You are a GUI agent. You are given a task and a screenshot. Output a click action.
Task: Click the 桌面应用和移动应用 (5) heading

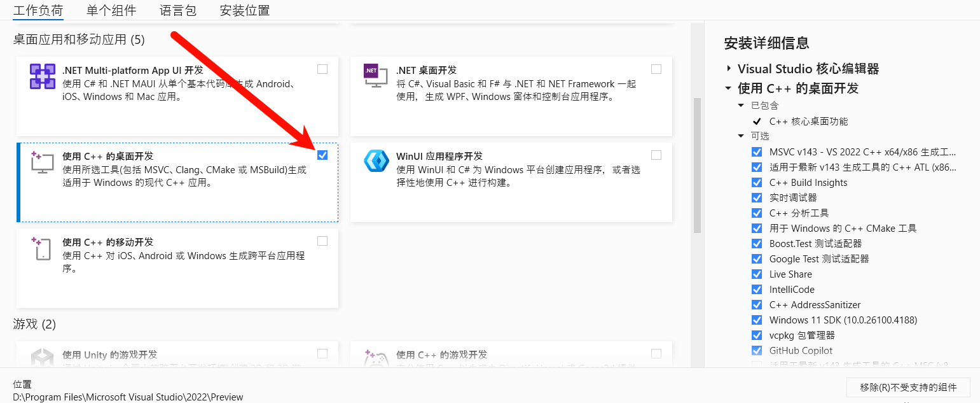[x=79, y=40]
